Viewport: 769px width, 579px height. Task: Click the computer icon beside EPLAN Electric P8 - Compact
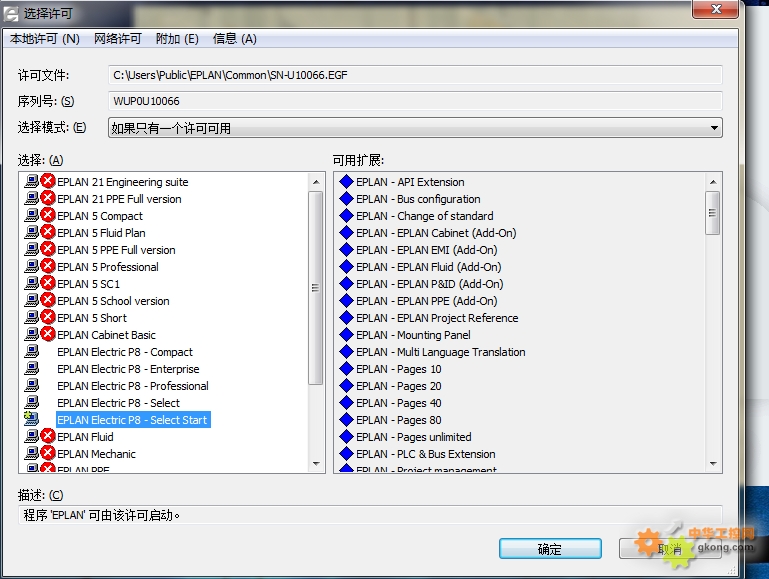point(32,351)
